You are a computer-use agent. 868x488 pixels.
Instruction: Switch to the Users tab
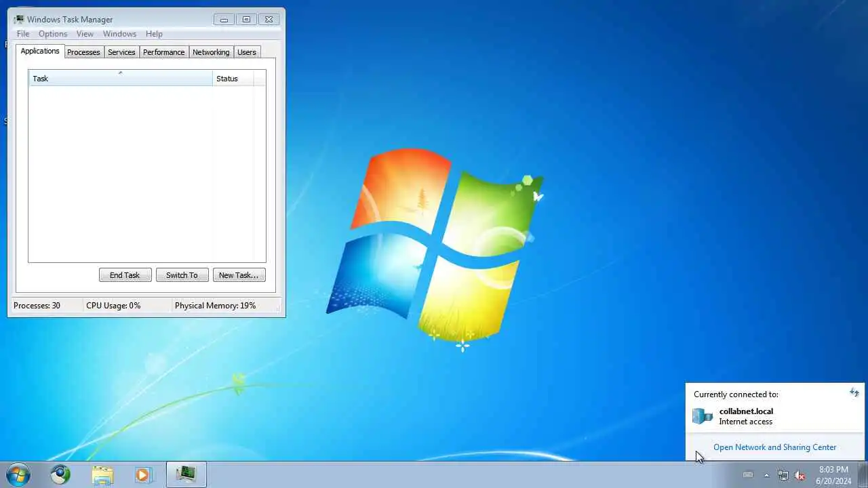[x=247, y=52]
